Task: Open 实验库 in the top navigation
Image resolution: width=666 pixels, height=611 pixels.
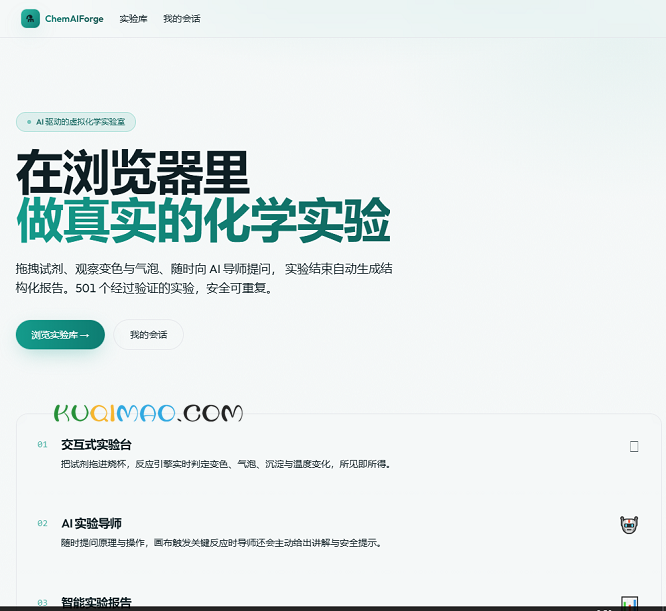Action: [133, 19]
